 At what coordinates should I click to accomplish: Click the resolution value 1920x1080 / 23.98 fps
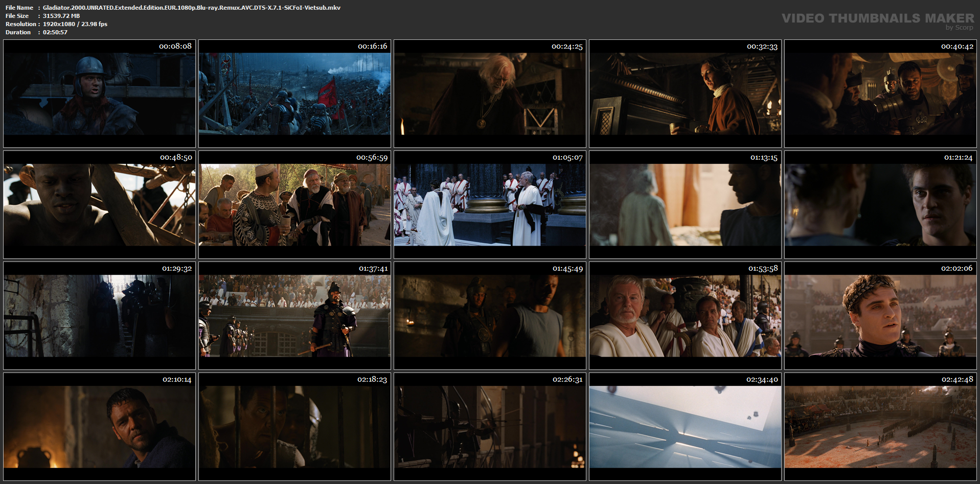pyautogui.click(x=75, y=24)
